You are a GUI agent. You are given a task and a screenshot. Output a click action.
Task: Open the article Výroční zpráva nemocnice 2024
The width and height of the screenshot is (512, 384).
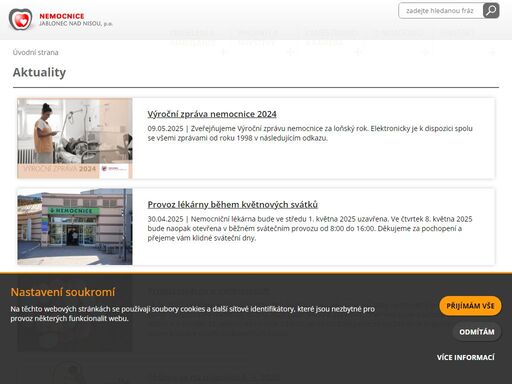click(x=212, y=114)
